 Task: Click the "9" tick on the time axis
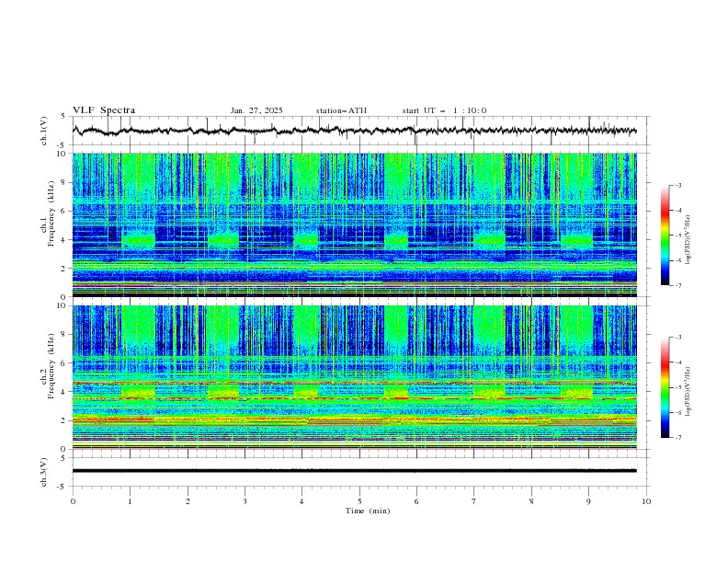[588, 501]
